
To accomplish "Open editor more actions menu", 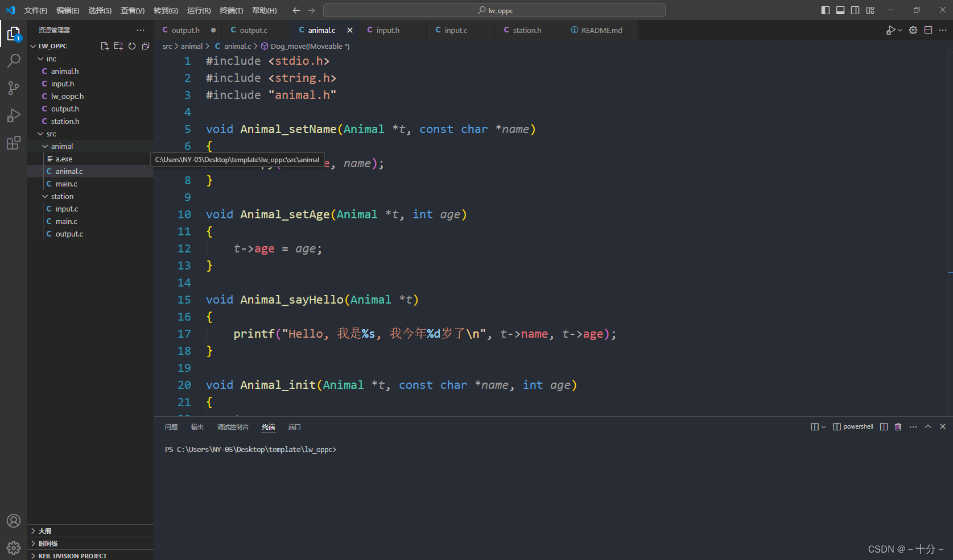I will click(943, 30).
